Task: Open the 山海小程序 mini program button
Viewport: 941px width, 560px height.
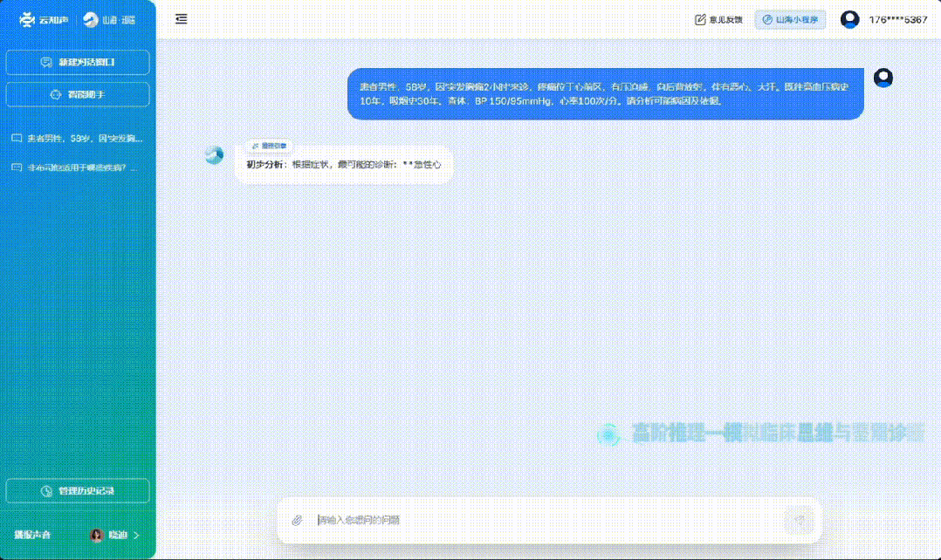Action: pos(790,19)
